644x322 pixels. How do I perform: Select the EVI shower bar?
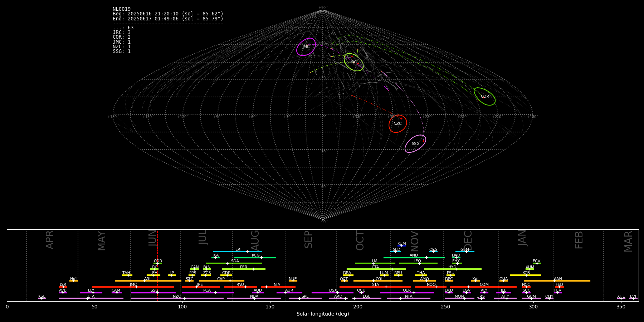pyautogui.click(x=633, y=298)
